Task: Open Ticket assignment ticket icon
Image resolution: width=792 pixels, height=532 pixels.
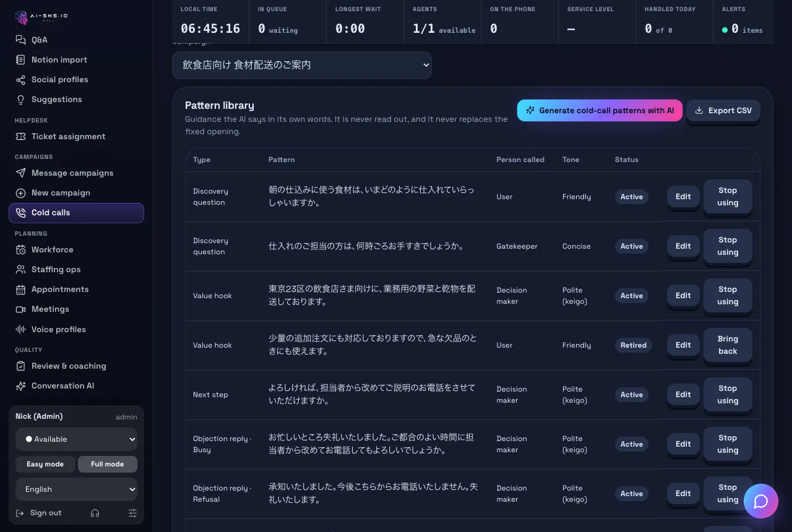Action: coord(20,136)
